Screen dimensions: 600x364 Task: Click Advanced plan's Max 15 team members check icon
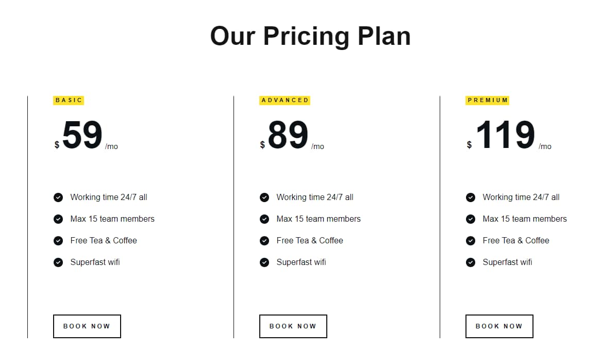[x=264, y=219]
